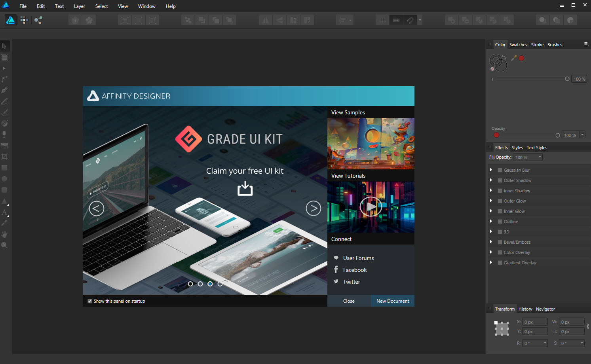This screenshot has height=364, width=591.
Task: Toggle the snapping magnet icon
Action: click(410, 20)
